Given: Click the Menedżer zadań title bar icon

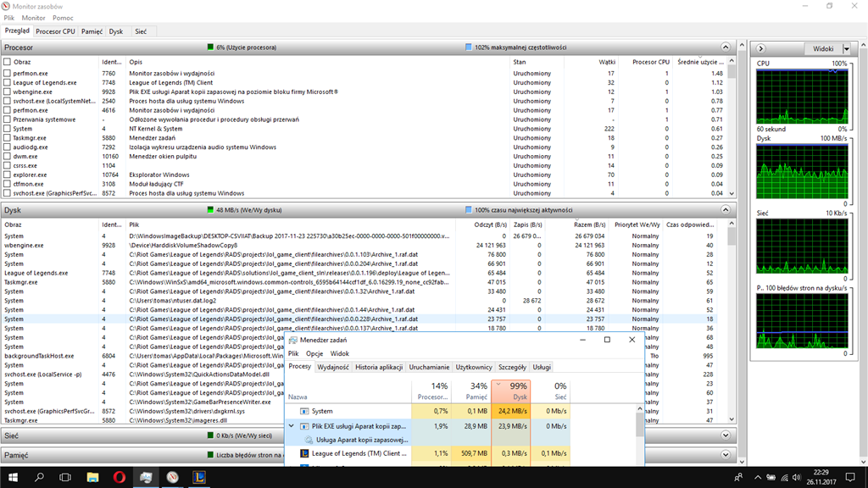Looking at the screenshot, I should pyautogui.click(x=292, y=340).
